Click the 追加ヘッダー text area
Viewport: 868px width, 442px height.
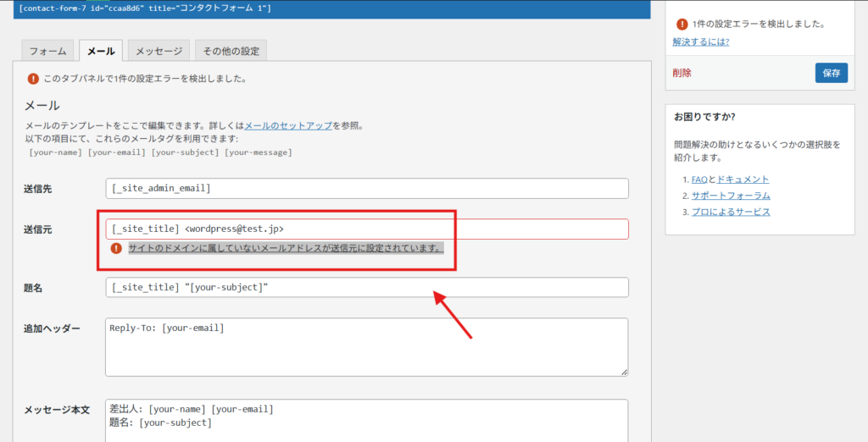point(367,347)
